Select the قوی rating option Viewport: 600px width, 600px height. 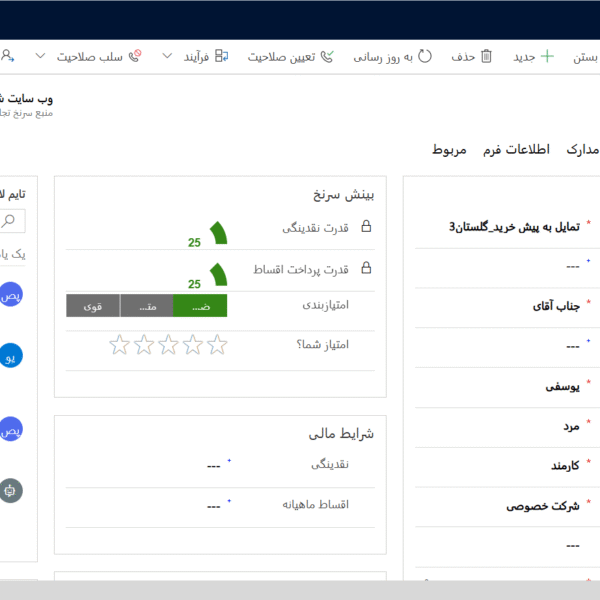[x=92, y=306]
